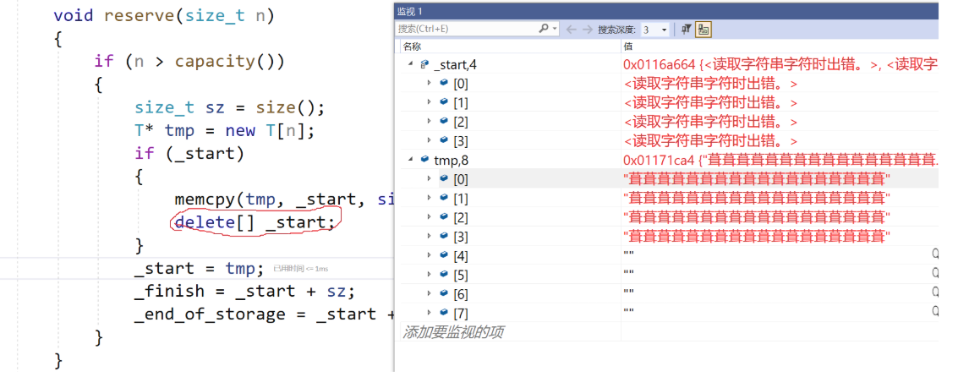
Task: Click the void reserve(size_t n) declaration
Action: point(164,15)
